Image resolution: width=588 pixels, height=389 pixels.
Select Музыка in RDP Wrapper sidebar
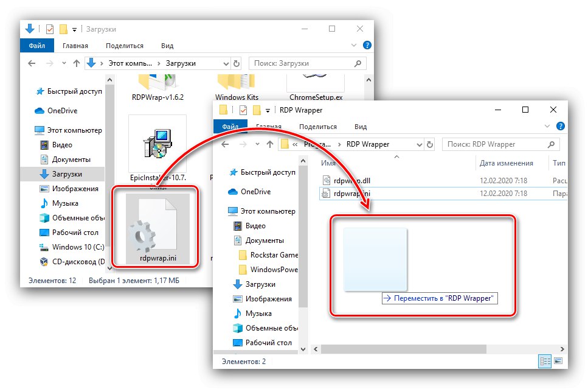click(253, 314)
